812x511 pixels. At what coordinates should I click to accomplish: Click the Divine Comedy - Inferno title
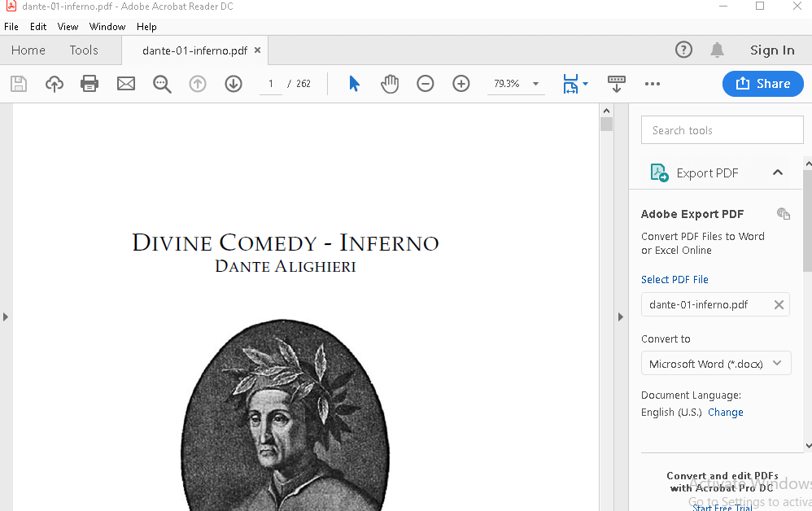(286, 242)
